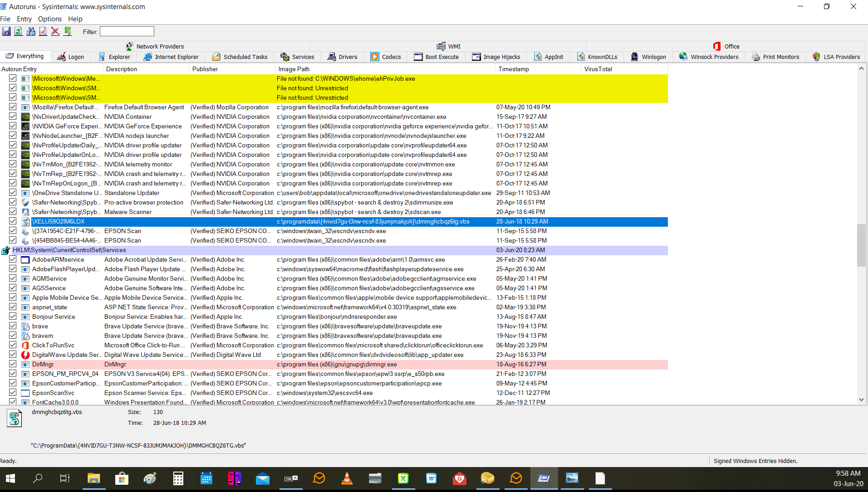
Task: Click into the Filter text field
Action: click(127, 32)
